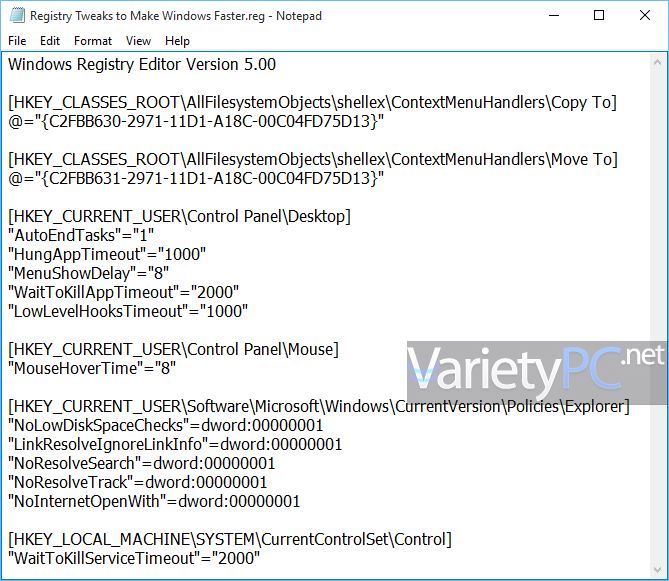Open the File menu
Viewport: 669px width, 581px height.
(17, 41)
